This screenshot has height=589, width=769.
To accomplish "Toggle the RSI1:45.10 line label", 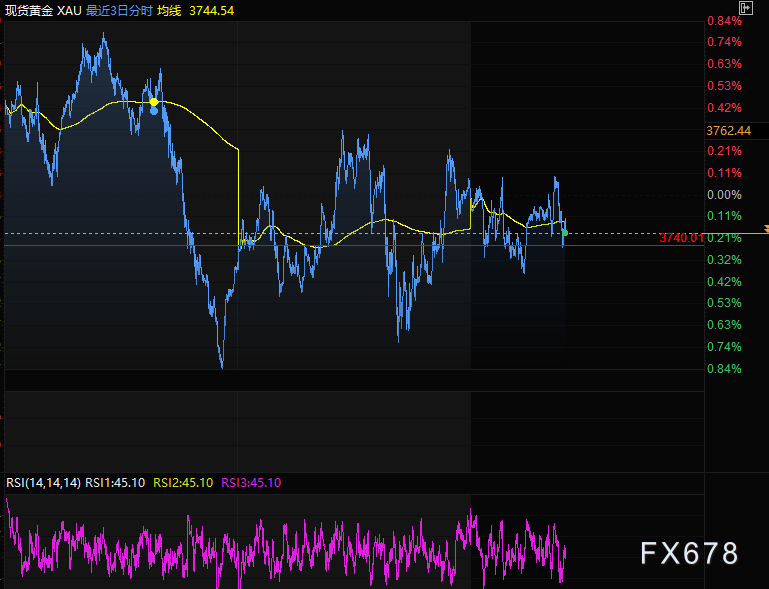I will point(116,482).
